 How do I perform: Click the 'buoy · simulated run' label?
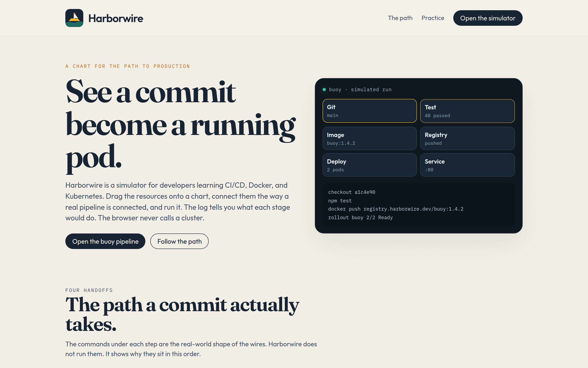click(360, 90)
